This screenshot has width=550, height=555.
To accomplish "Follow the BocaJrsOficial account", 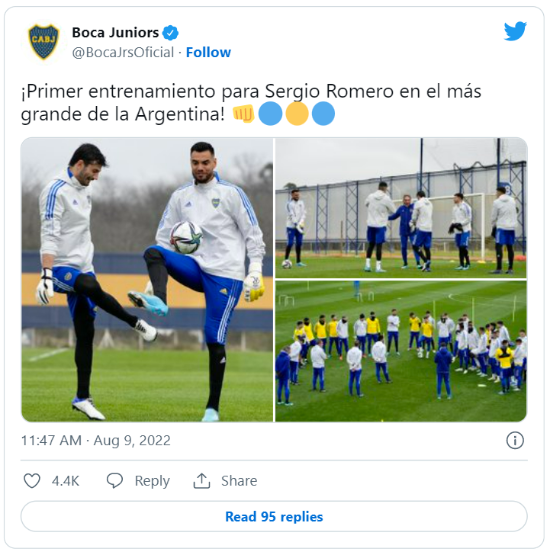I will [x=208, y=52].
